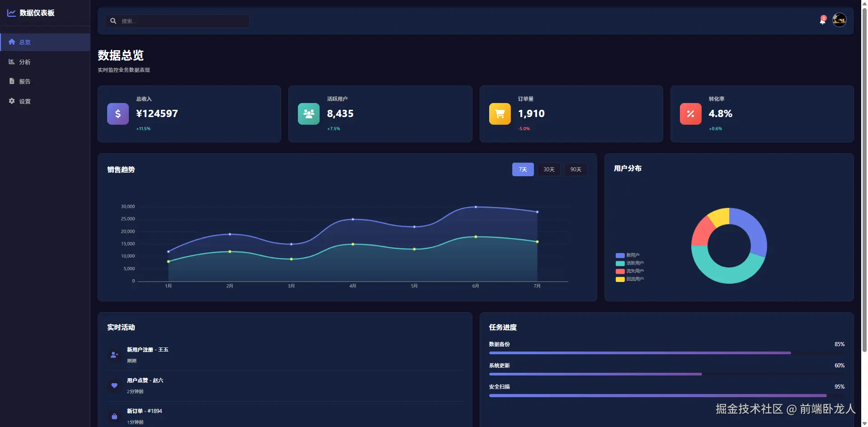This screenshot has height=427, width=868.
Task: Click the 1,910 orders value
Action: point(531,113)
